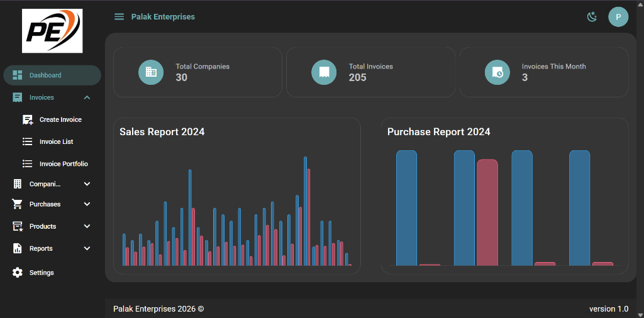This screenshot has height=318, width=644.
Task: Click Palak Enterprises header title
Action: (x=163, y=17)
